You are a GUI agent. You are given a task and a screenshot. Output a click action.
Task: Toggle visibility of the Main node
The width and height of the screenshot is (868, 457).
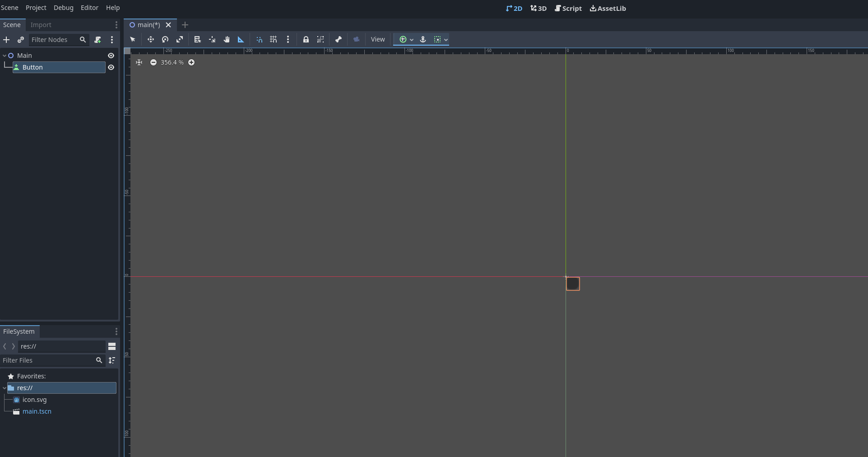[111, 56]
